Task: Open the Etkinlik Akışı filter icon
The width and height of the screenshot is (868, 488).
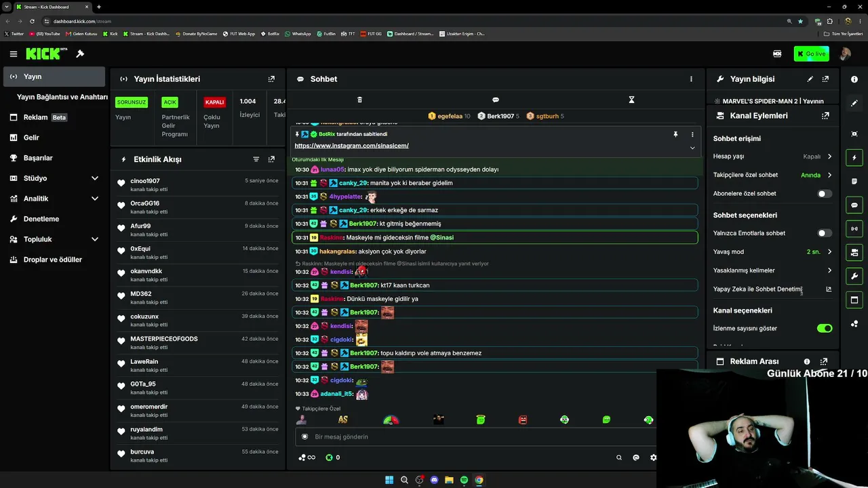Action: point(256,159)
